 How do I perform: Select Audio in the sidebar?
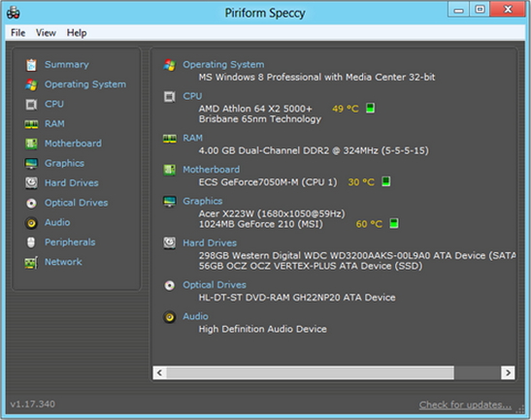click(x=57, y=223)
